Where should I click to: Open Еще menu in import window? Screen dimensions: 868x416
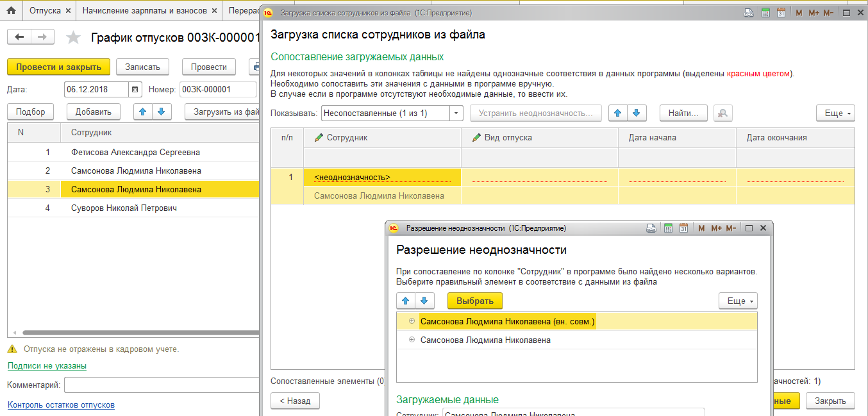pos(835,113)
